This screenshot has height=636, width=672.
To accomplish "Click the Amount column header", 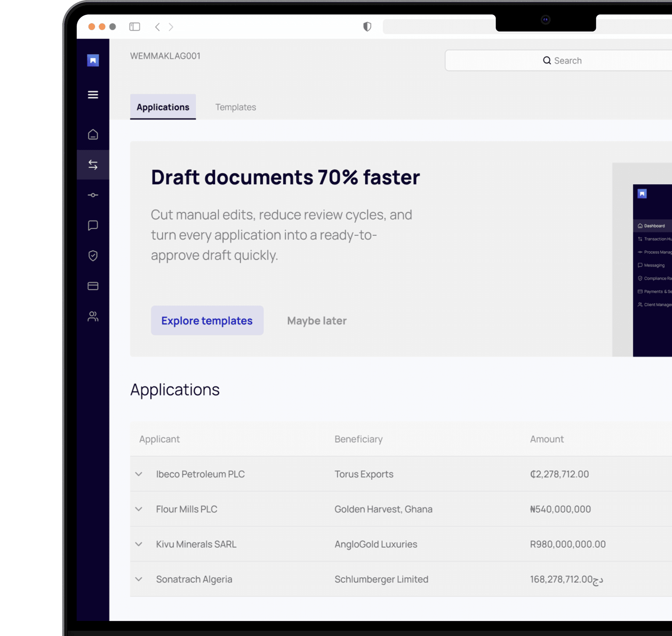I will (x=547, y=439).
